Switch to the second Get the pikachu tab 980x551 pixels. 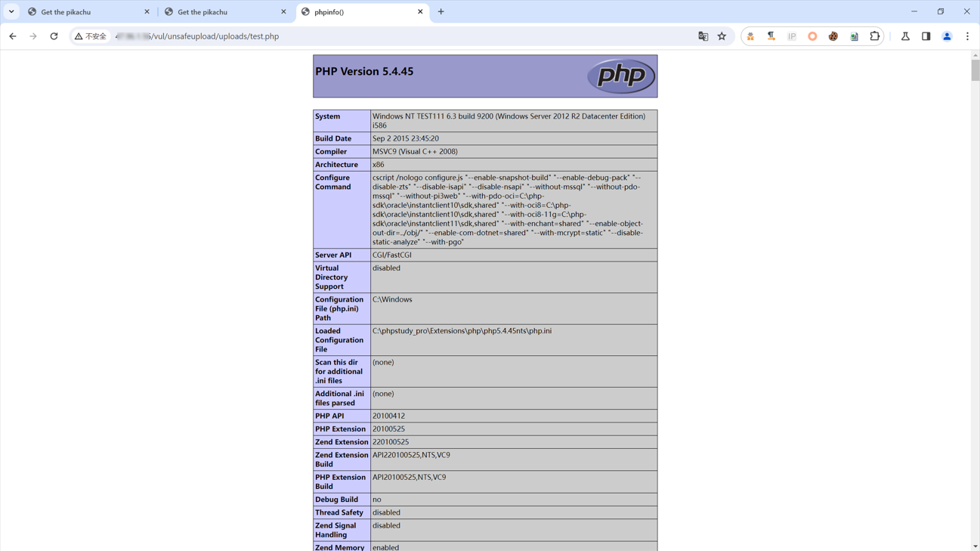click(x=219, y=12)
